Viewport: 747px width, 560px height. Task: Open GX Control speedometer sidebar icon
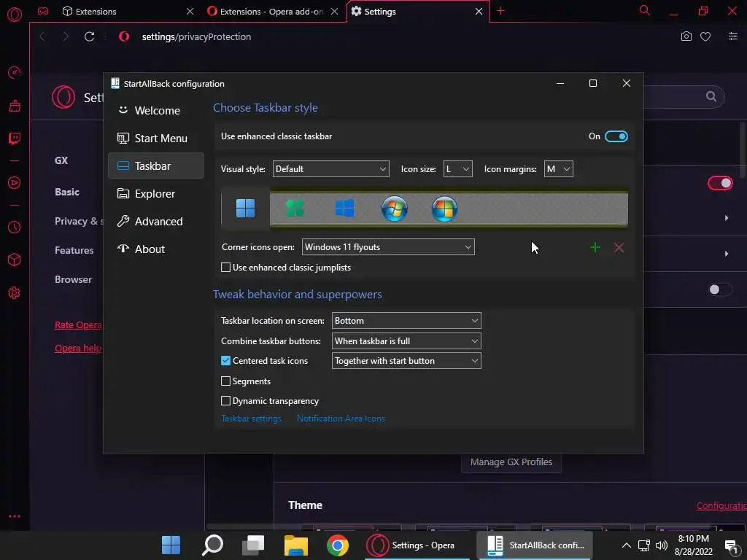click(x=15, y=72)
